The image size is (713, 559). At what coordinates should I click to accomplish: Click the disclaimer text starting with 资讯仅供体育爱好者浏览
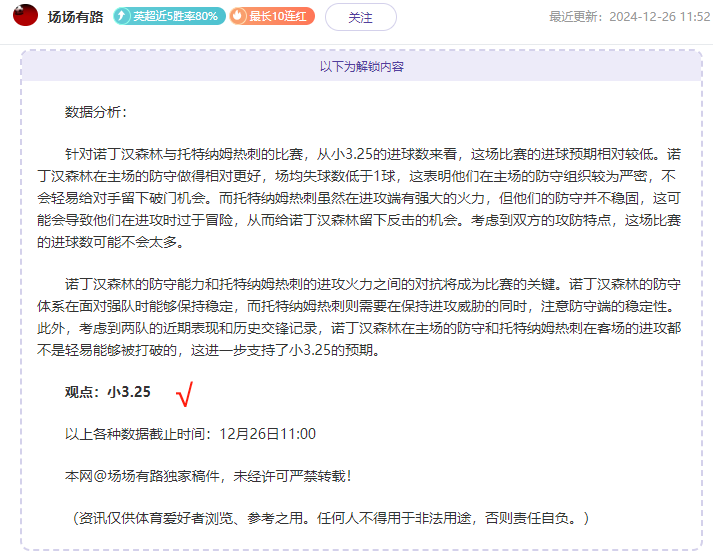pos(331,518)
